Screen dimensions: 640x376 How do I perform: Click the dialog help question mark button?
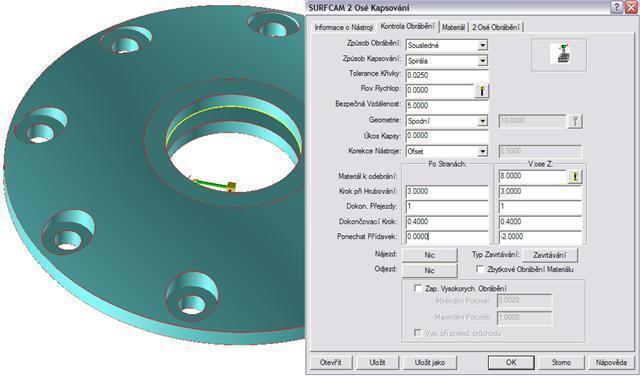617,7
